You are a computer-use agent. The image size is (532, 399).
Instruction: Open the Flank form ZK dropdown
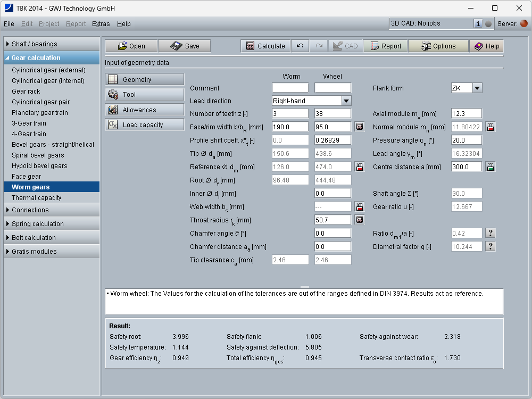(x=477, y=88)
